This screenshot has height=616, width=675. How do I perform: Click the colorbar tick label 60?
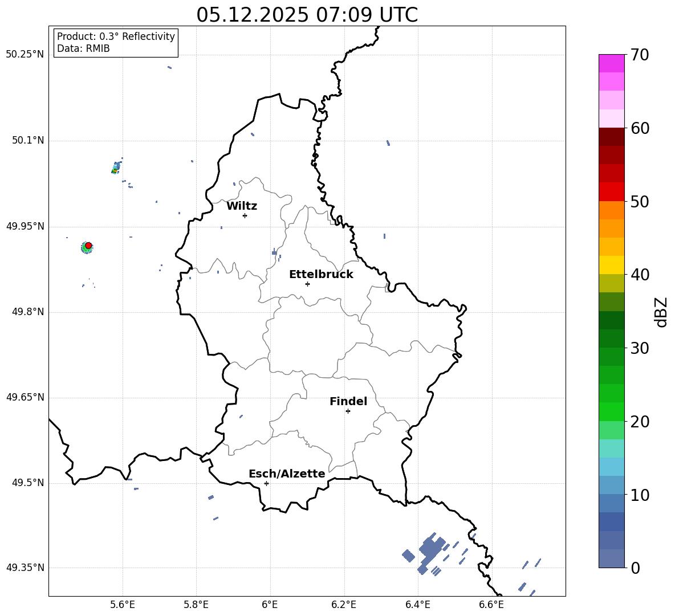pos(639,128)
